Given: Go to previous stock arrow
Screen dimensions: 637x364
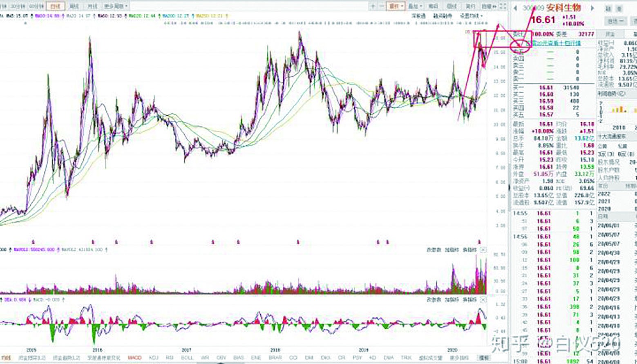Looking at the screenshot, I should [x=516, y=8].
